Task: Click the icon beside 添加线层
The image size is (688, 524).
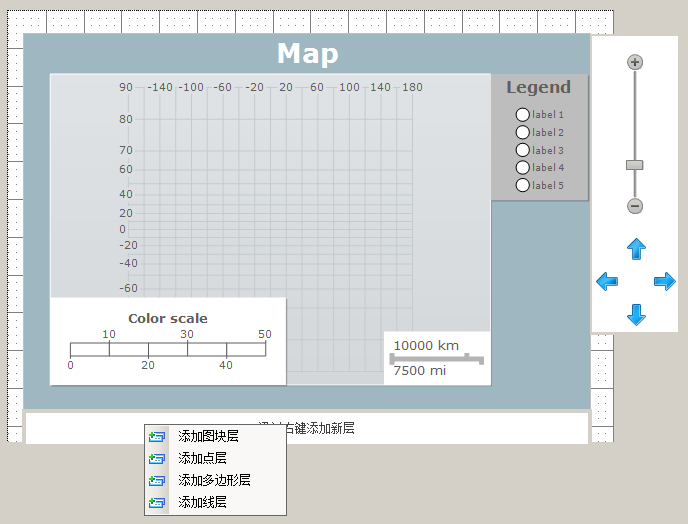Action: tap(157, 502)
